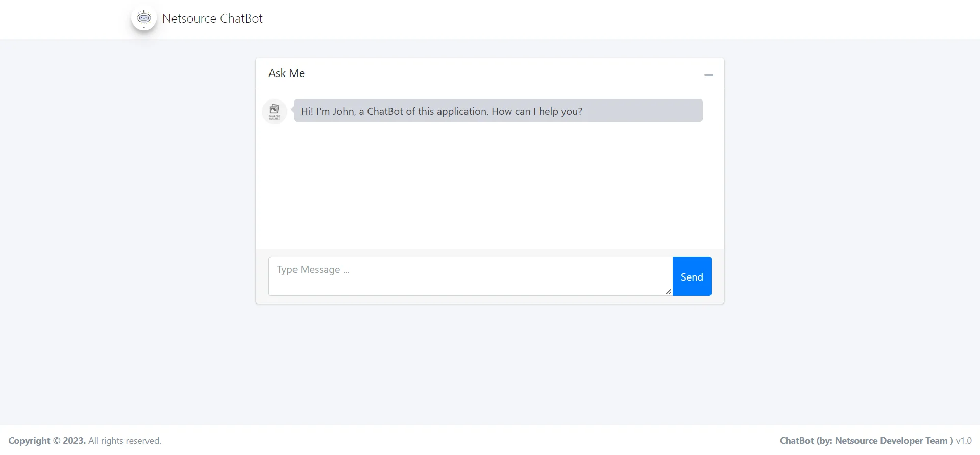The height and width of the screenshot is (455, 980).
Task: Click the All rights reserved text
Action: (x=125, y=441)
